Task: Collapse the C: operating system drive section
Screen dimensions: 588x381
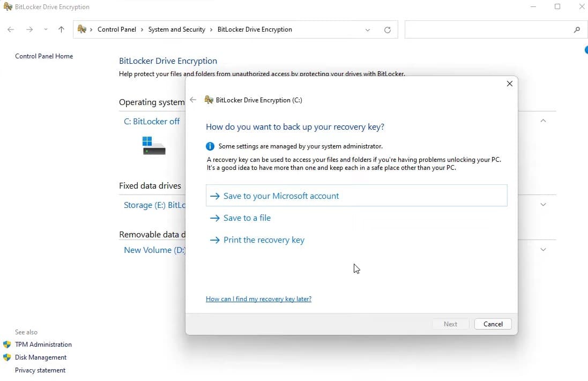Action: 543,121
